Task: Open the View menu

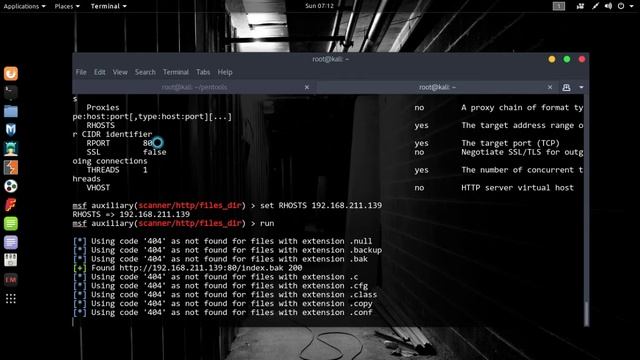Action: point(120,72)
